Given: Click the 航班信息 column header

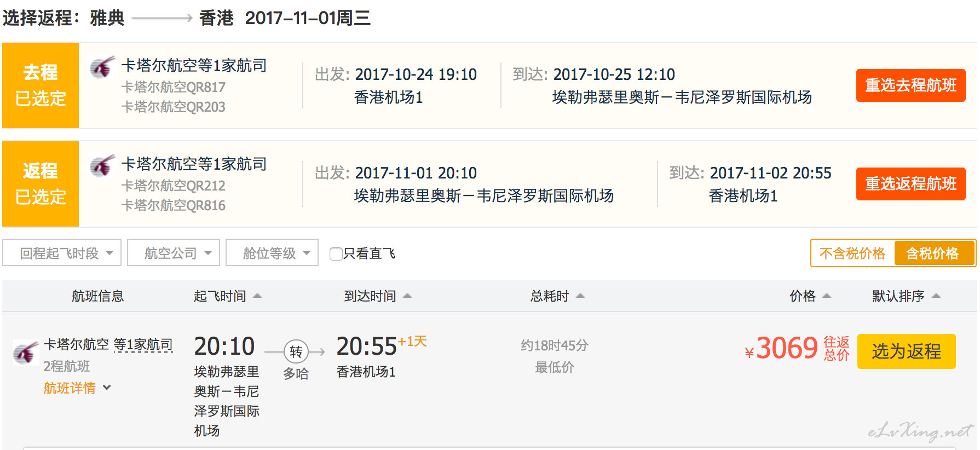Looking at the screenshot, I should (97, 296).
